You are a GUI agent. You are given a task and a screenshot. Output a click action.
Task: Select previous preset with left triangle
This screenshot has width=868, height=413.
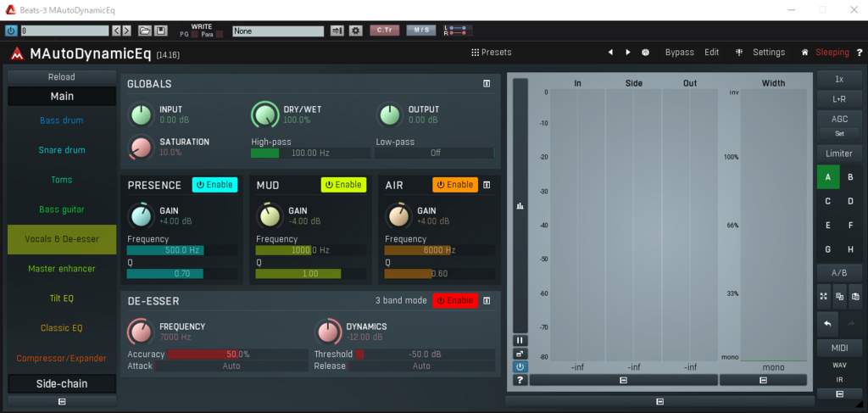coord(610,52)
